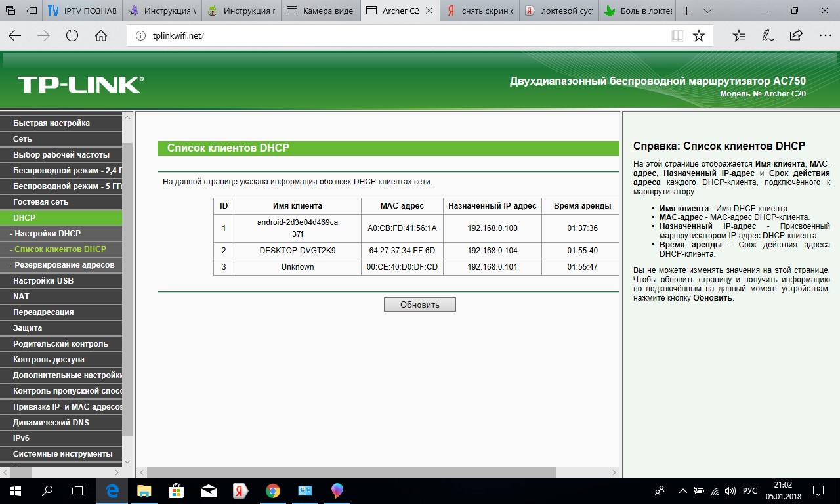Open File Explorer in taskbar
This screenshot has height=504, width=840.
(144, 491)
